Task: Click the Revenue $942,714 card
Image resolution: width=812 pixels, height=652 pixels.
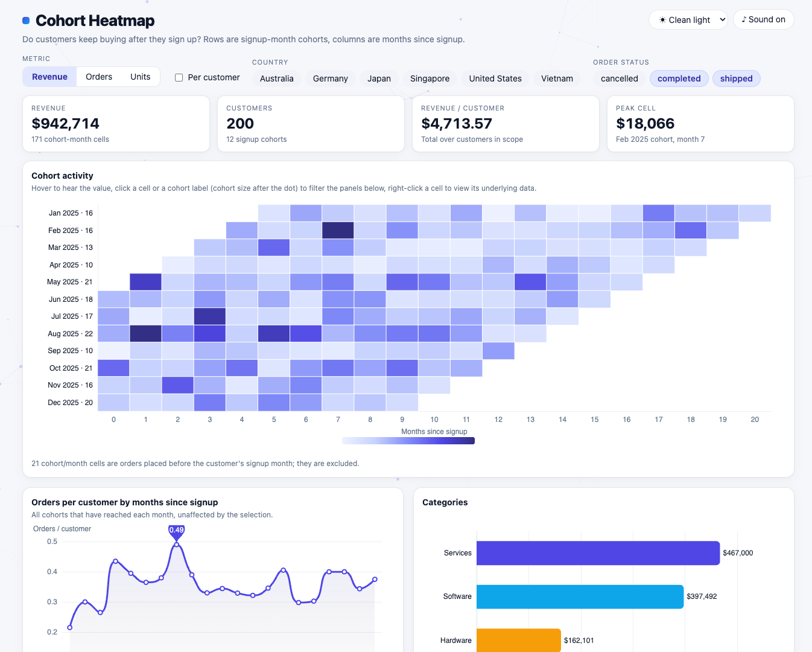Action: 116,124
